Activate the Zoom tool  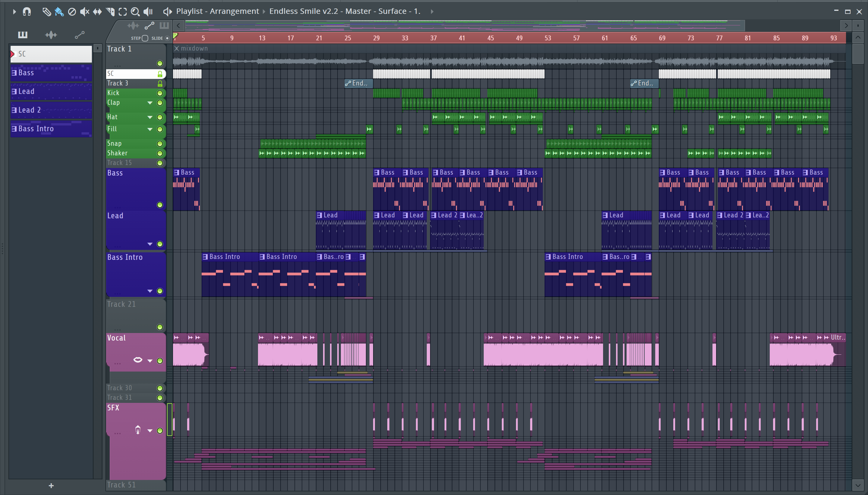(135, 12)
